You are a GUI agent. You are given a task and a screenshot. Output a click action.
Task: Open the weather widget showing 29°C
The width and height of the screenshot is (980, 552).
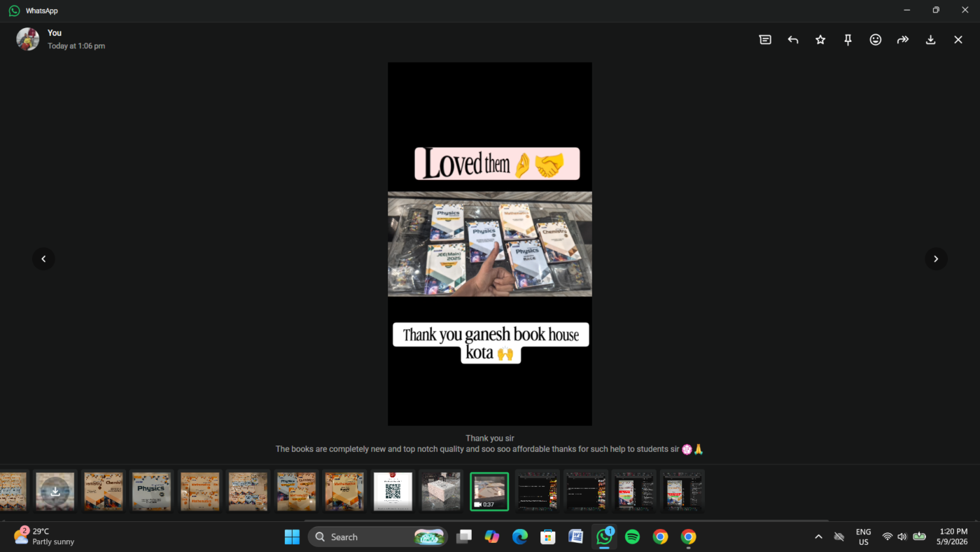point(44,537)
